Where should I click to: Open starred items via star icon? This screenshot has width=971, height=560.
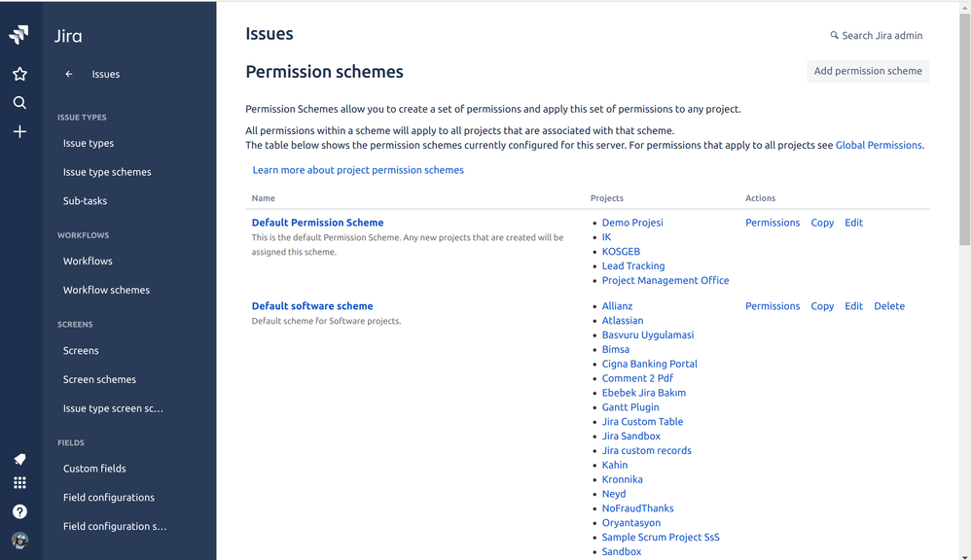point(19,74)
